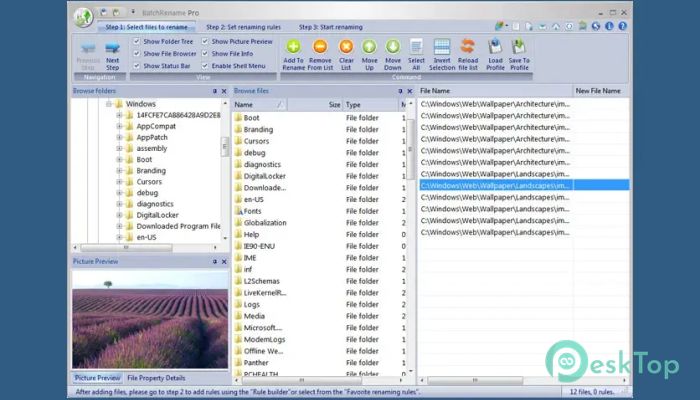
Task: Switch to Picture Preview bottom tab
Action: coord(97,378)
